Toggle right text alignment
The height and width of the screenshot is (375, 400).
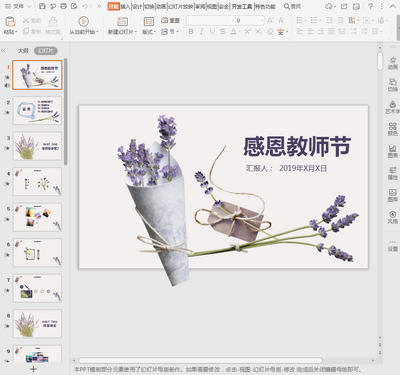(321, 31)
